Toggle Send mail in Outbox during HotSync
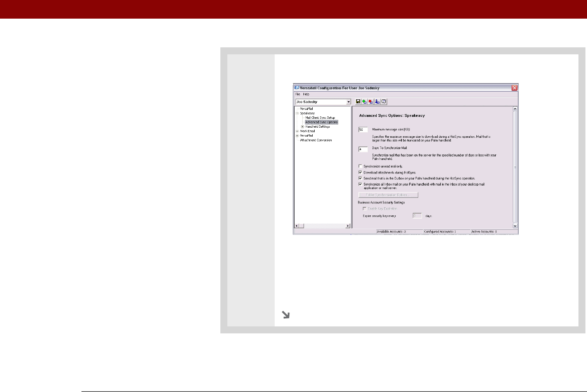The image size is (587, 392). pyautogui.click(x=360, y=179)
